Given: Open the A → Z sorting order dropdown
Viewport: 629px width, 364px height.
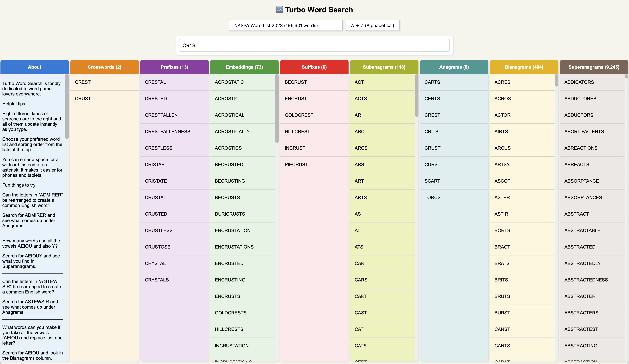Looking at the screenshot, I should pyautogui.click(x=372, y=25).
